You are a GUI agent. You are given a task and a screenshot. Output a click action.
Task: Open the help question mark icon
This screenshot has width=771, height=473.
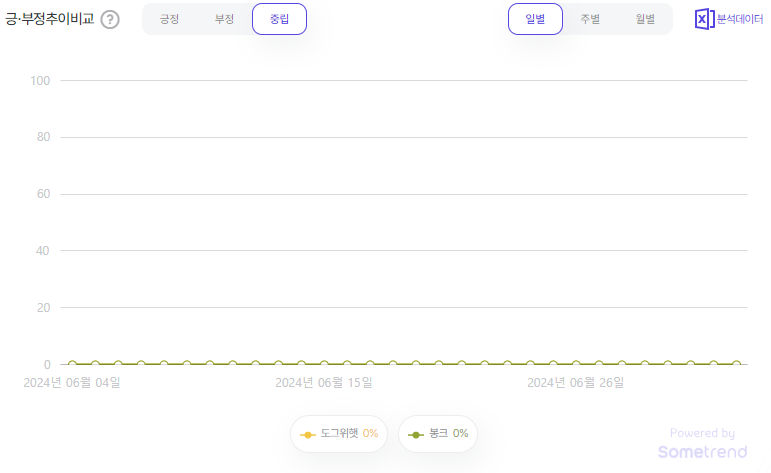pos(110,20)
